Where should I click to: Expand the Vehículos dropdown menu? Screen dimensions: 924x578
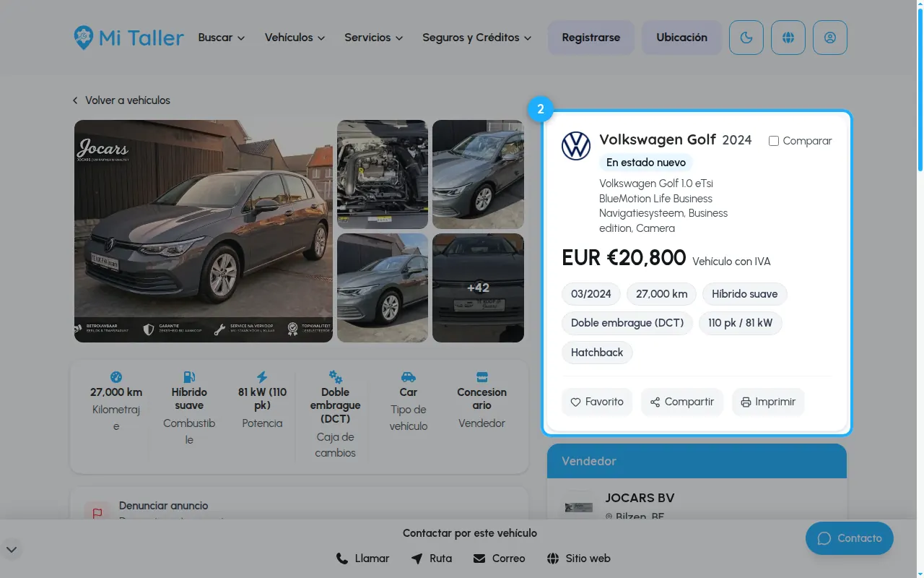coord(295,38)
